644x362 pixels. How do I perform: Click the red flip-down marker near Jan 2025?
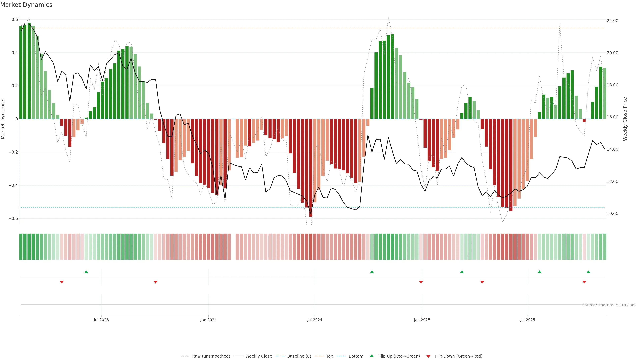click(421, 282)
